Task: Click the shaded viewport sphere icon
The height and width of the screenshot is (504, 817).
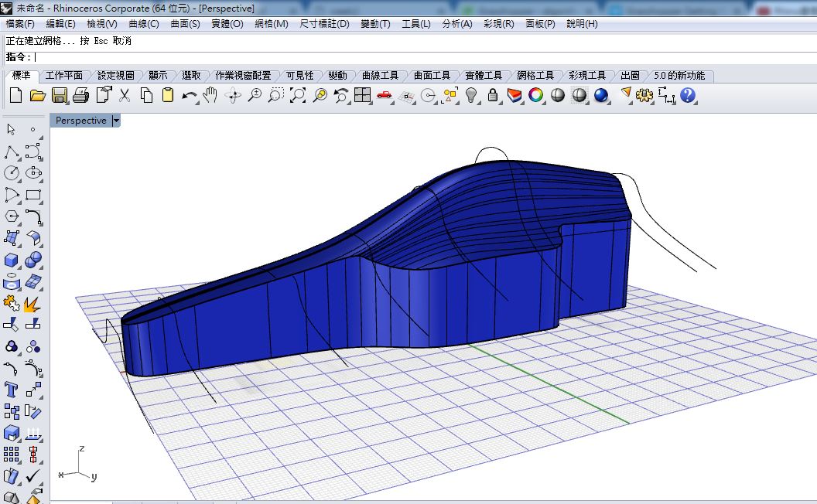Action: 558,95
